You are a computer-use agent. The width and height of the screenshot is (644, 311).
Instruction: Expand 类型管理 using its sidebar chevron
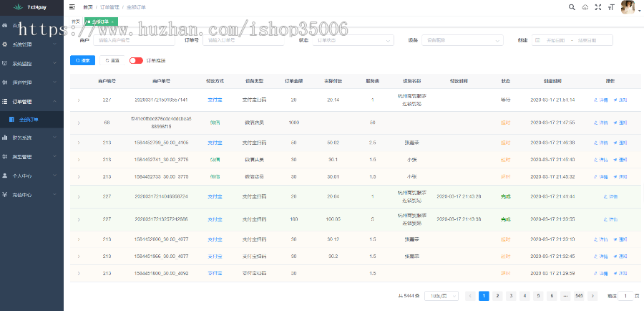[55, 157]
